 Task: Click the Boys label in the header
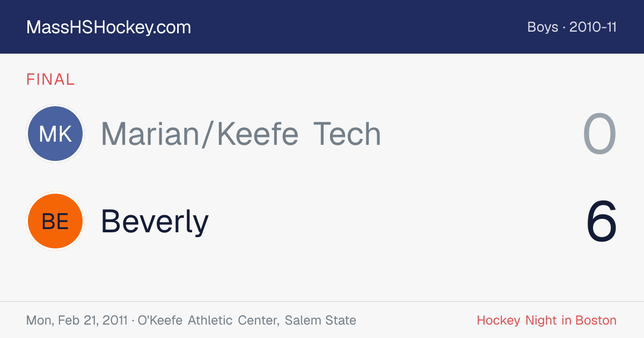point(543,27)
